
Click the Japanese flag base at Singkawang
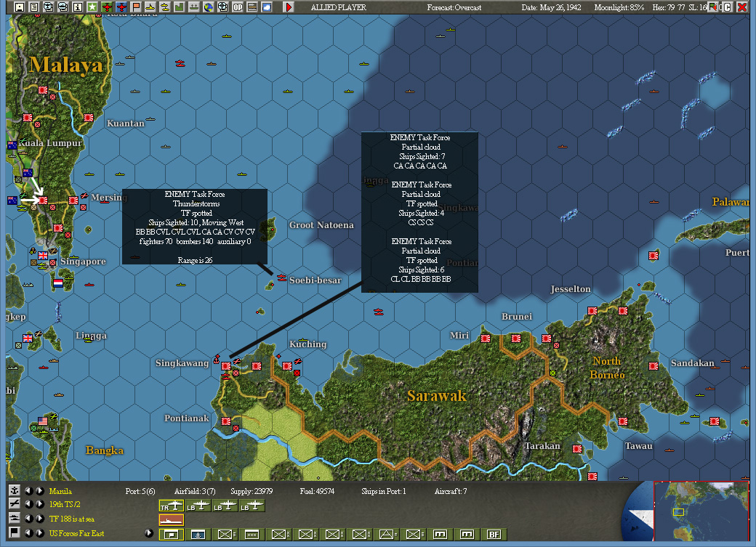tap(225, 366)
